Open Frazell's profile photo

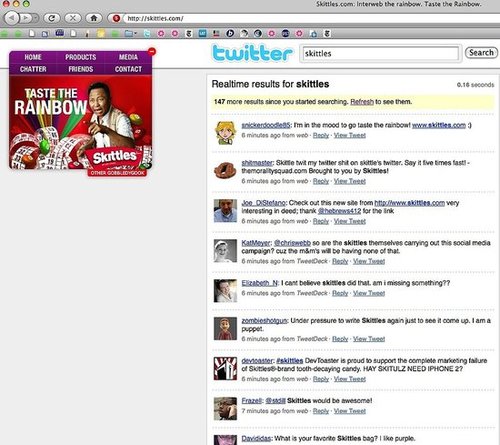225,408
